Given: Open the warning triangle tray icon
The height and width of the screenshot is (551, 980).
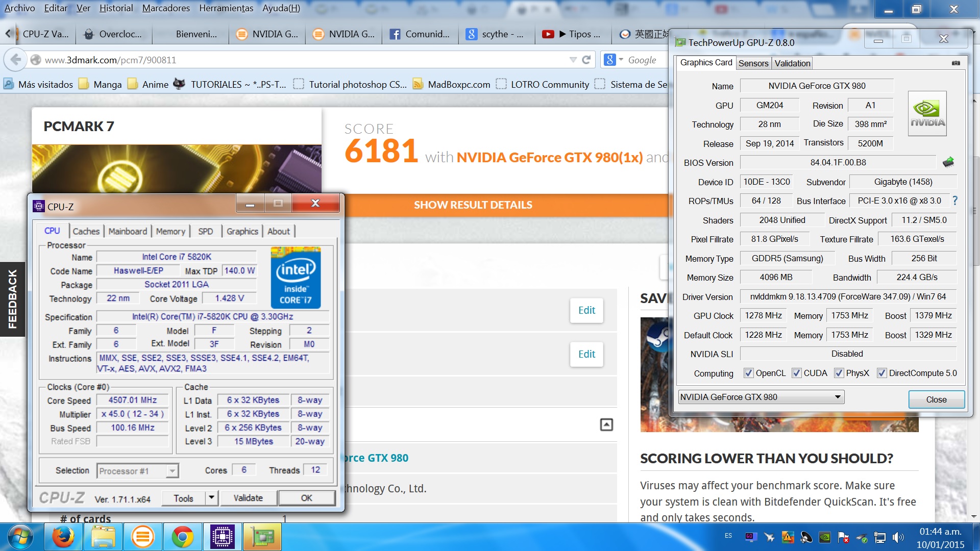Looking at the screenshot, I should pyautogui.click(x=788, y=537).
